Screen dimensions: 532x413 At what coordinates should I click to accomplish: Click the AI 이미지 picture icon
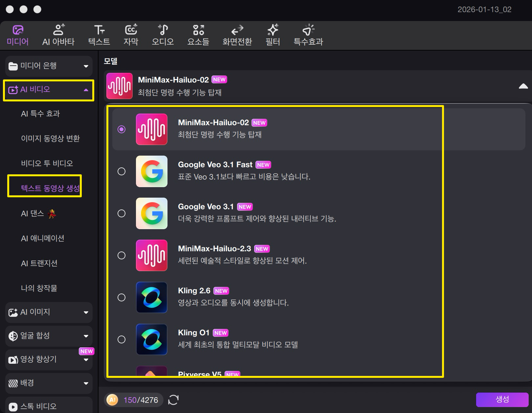(13, 313)
